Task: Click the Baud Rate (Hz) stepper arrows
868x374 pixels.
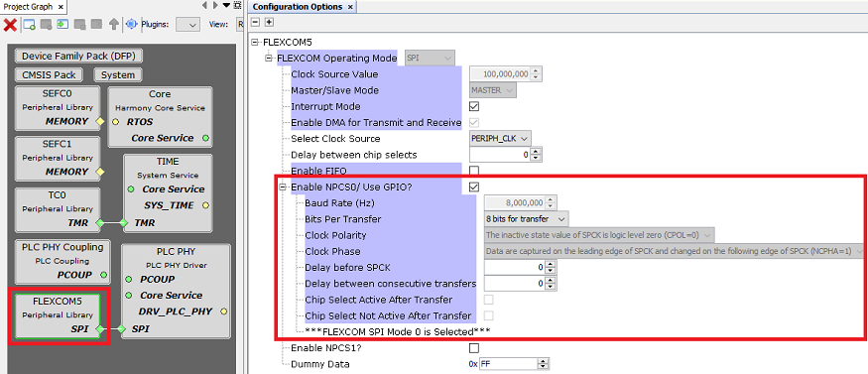Action: (x=551, y=203)
